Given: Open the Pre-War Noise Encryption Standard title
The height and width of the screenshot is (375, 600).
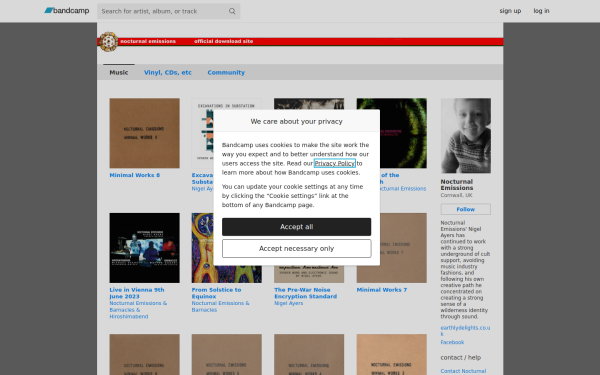Looking at the screenshot, I should (305, 293).
